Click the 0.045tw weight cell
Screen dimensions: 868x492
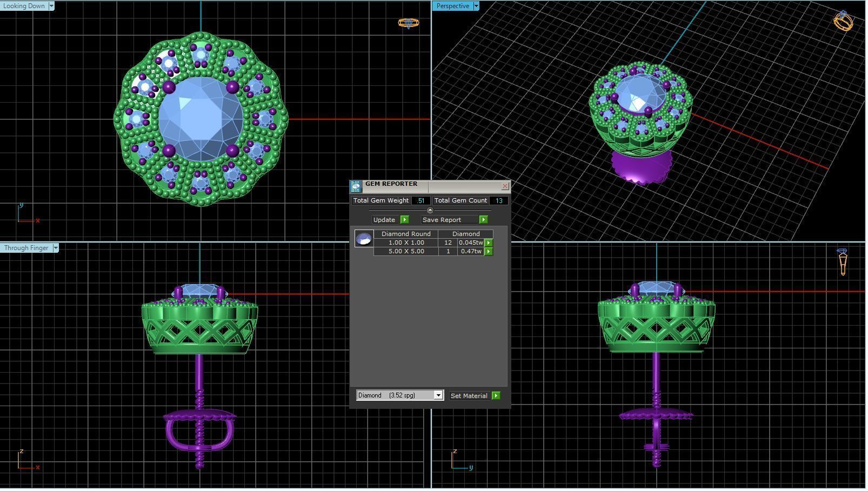pos(471,243)
